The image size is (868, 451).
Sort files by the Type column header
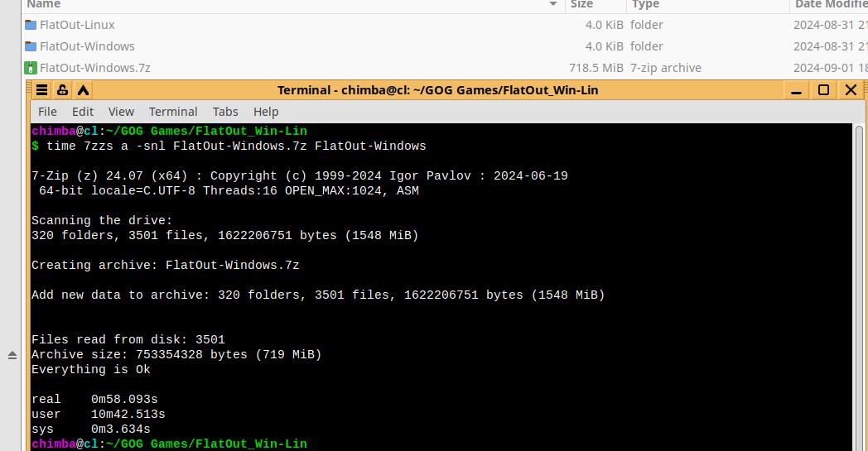pyautogui.click(x=708, y=4)
